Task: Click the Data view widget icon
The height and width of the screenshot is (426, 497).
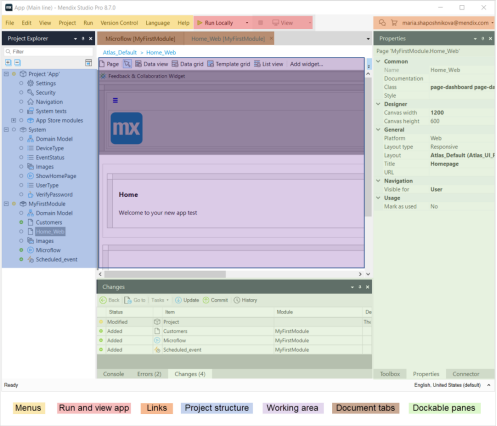Action: point(138,64)
